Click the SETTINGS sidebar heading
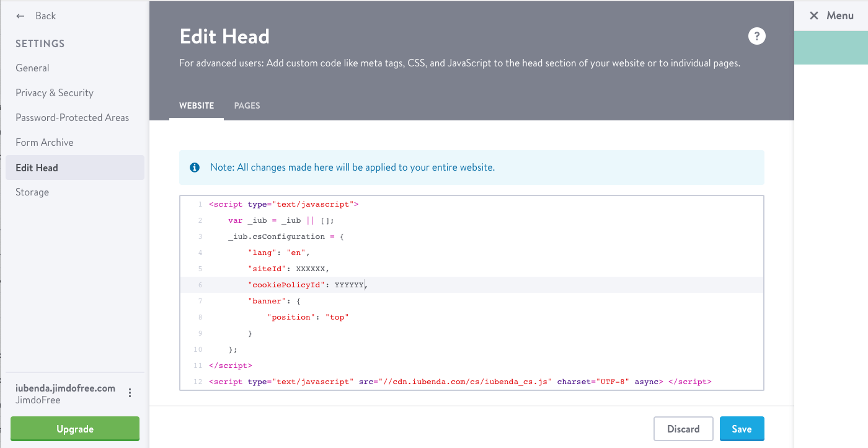 pos(40,43)
